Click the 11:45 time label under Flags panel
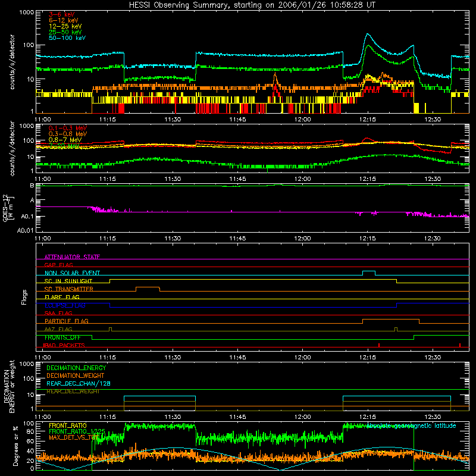The height and width of the screenshot is (476, 476). point(237,358)
